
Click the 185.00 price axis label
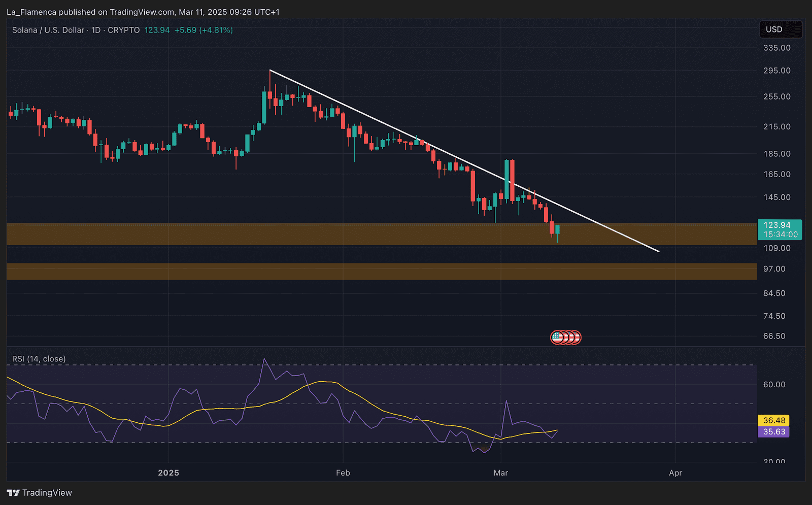click(777, 154)
